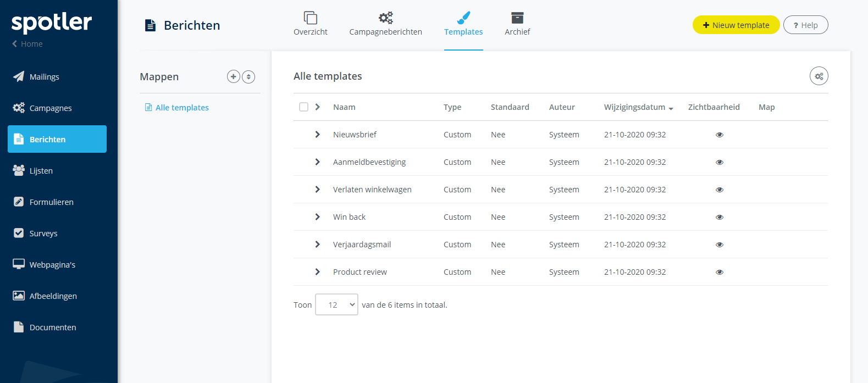Click Custom type cell for Nieuwsbrief
Image resolution: width=868 pixels, height=383 pixels.
coord(457,135)
